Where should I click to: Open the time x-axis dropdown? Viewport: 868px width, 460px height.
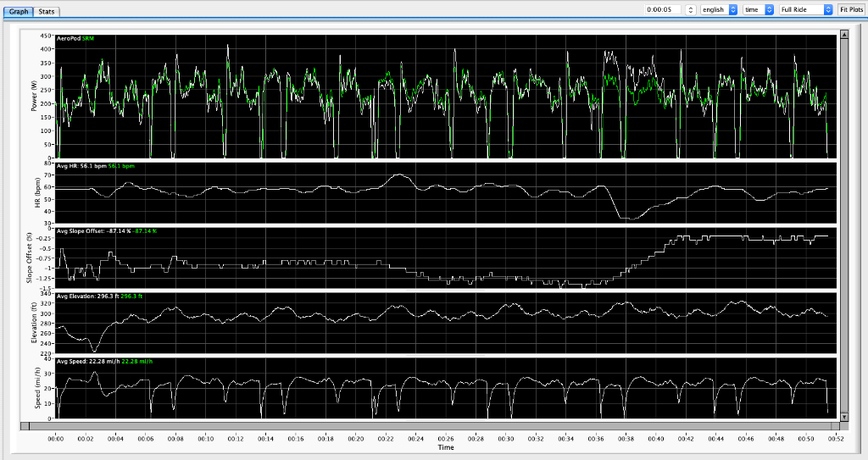coord(758,9)
